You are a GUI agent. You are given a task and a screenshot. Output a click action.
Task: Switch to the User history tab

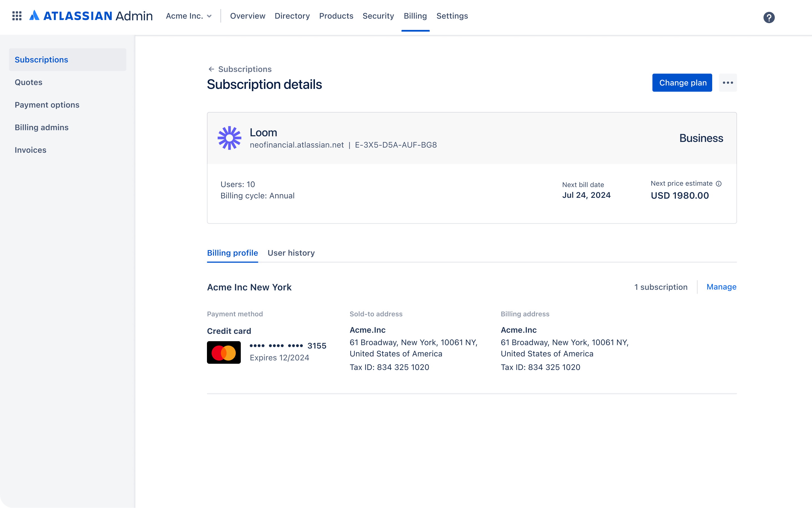point(291,253)
